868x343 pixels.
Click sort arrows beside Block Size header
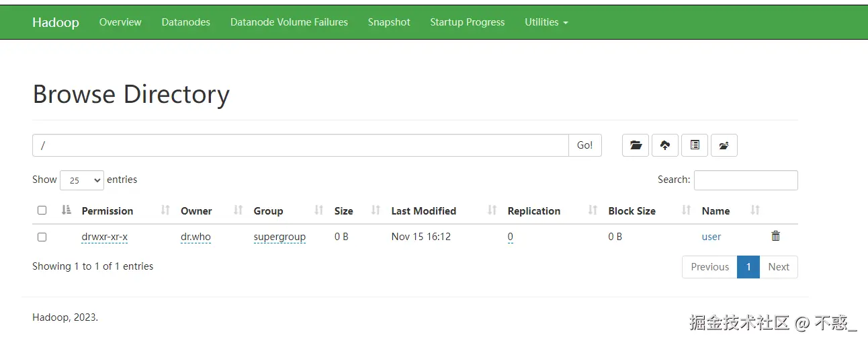(x=686, y=211)
